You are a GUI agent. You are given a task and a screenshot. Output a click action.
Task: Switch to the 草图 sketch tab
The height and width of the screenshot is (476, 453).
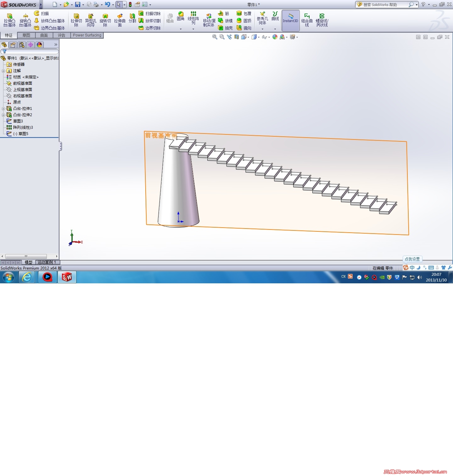[x=26, y=35]
